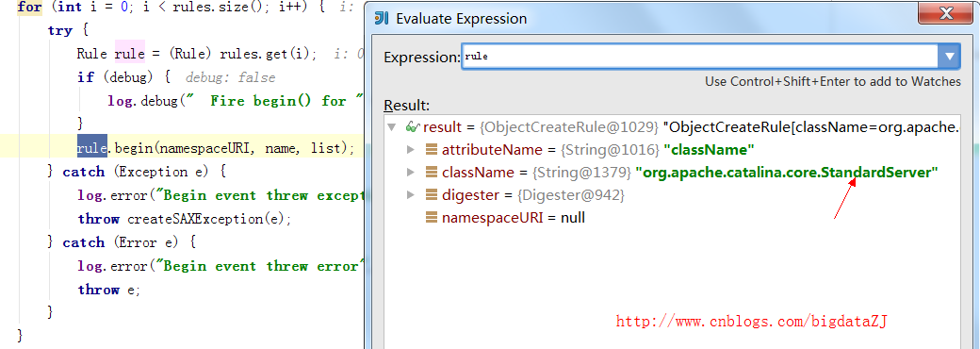Click the log.error Begin event threw exception line
The height and width of the screenshot is (349, 980).
click(220, 196)
